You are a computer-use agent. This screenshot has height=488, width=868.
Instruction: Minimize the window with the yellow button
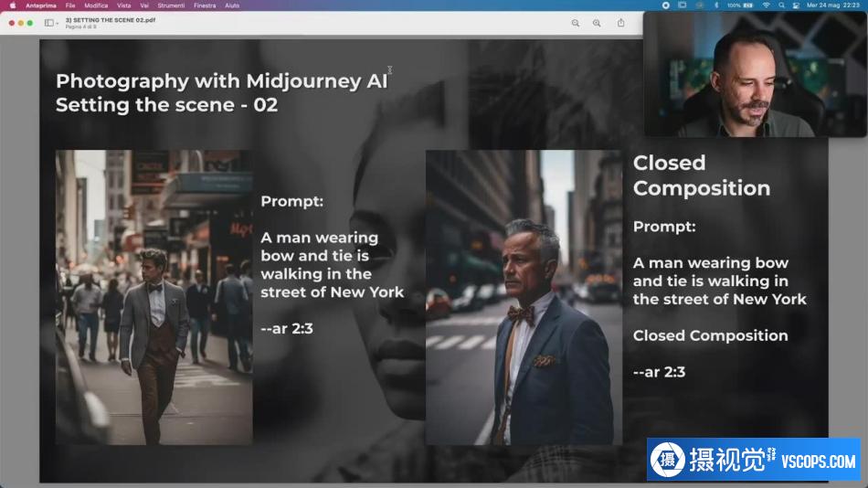[x=21, y=23]
